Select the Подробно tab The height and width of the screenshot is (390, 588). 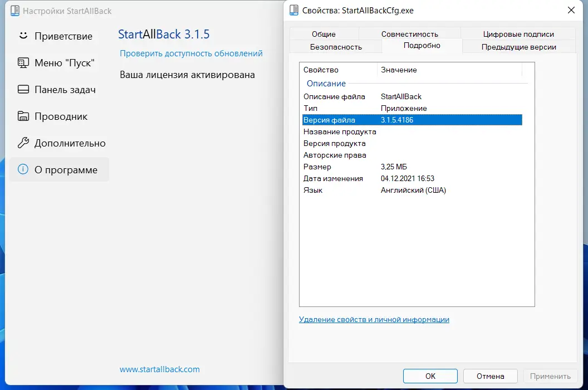click(x=422, y=46)
